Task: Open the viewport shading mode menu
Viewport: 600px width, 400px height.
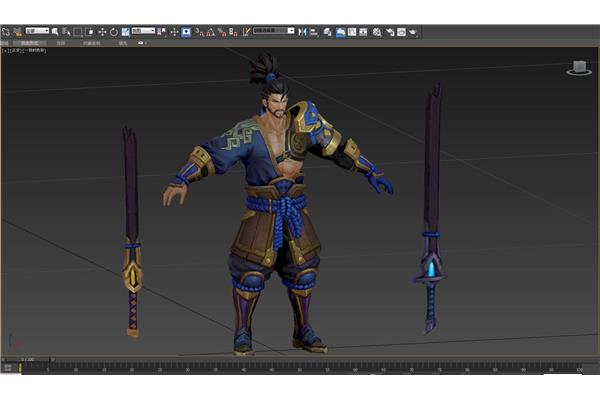Action: click(34, 50)
